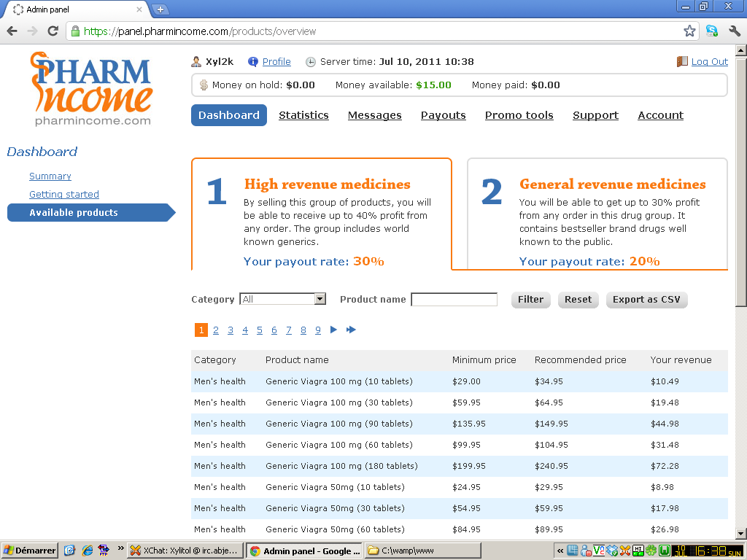
Task: Click the Log Out door icon
Action: [x=682, y=62]
